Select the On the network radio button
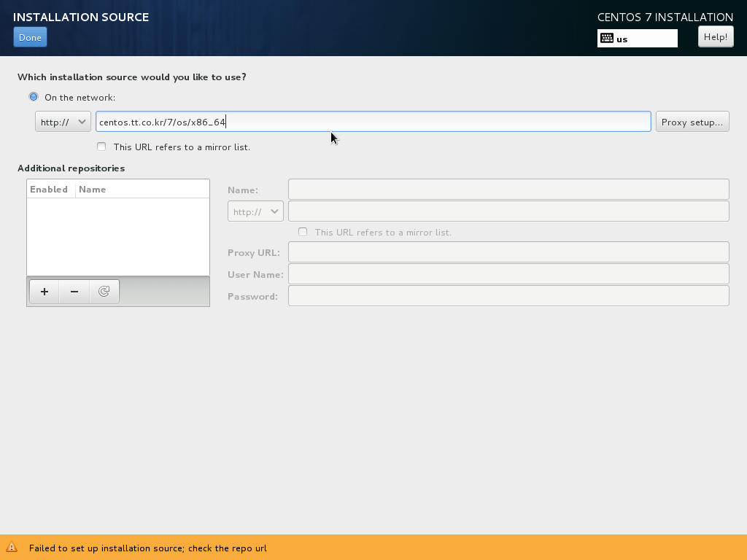This screenshot has height=560, width=747. [x=34, y=97]
